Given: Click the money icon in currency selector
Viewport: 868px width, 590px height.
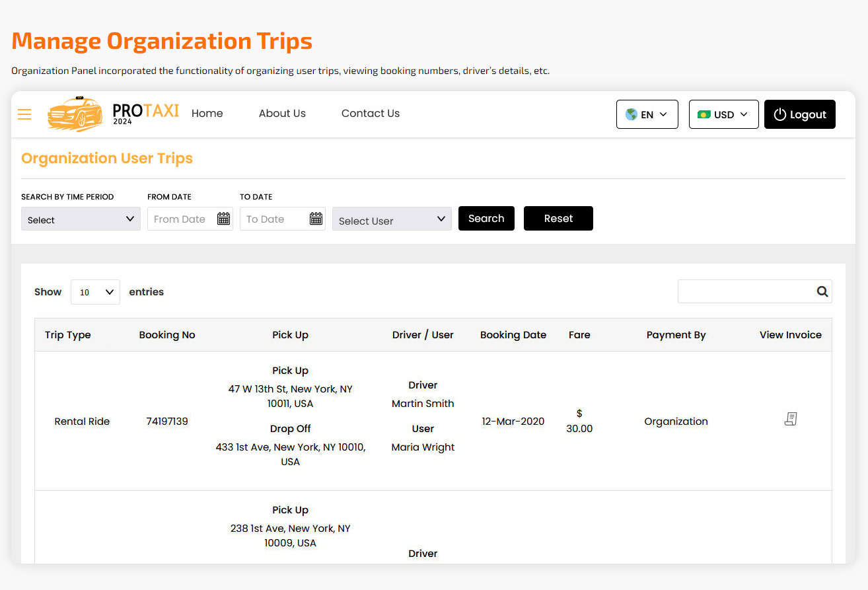Looking at the screenshot, I should click(704, 114).
